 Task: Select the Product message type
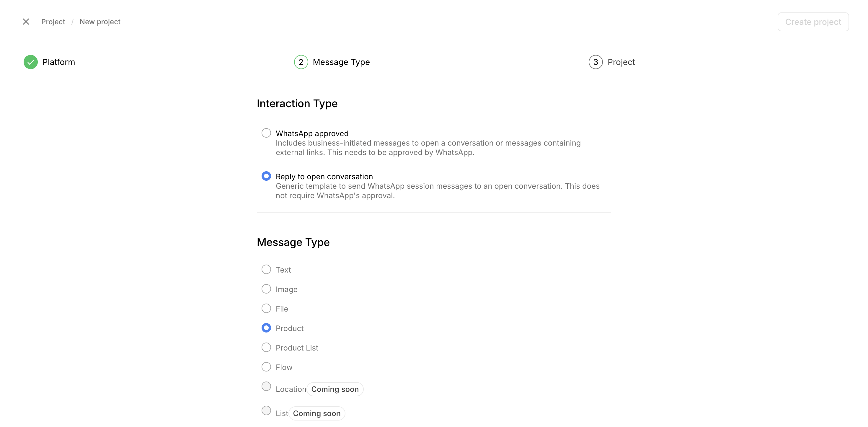click(x=266, y=328)
